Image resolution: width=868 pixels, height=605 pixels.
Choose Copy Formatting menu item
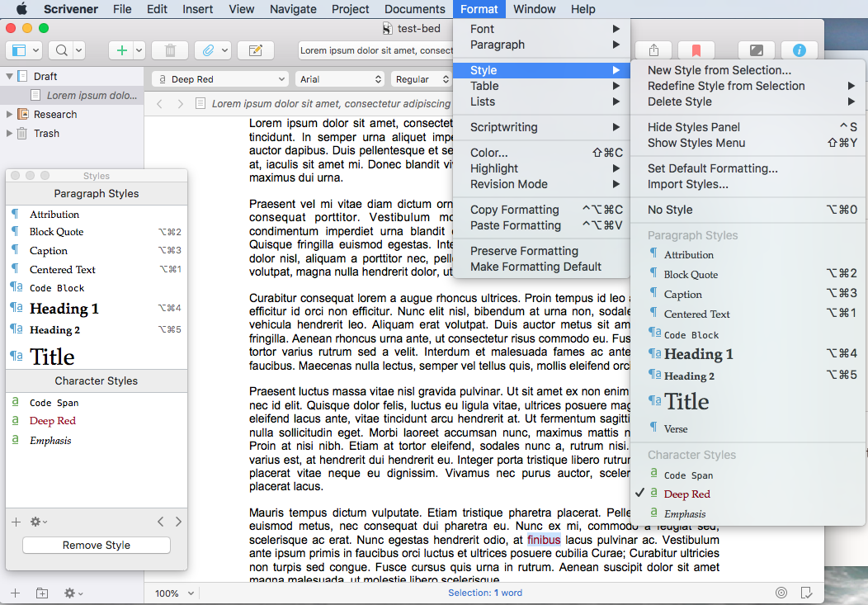coord(541,210)
